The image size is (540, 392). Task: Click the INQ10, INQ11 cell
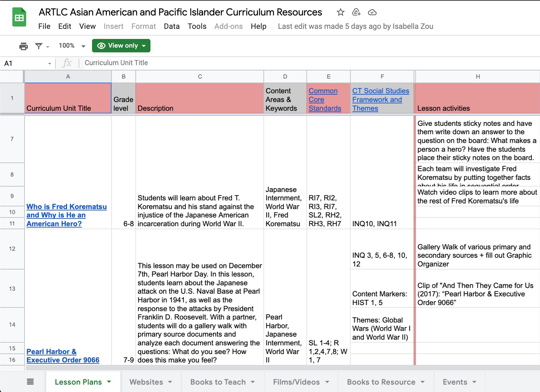coord(382,173)
